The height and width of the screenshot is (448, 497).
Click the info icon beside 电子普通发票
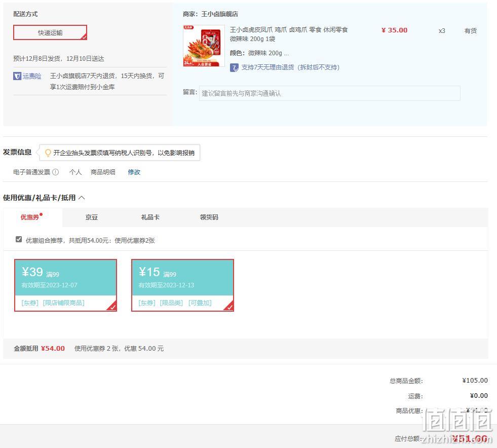55,172
